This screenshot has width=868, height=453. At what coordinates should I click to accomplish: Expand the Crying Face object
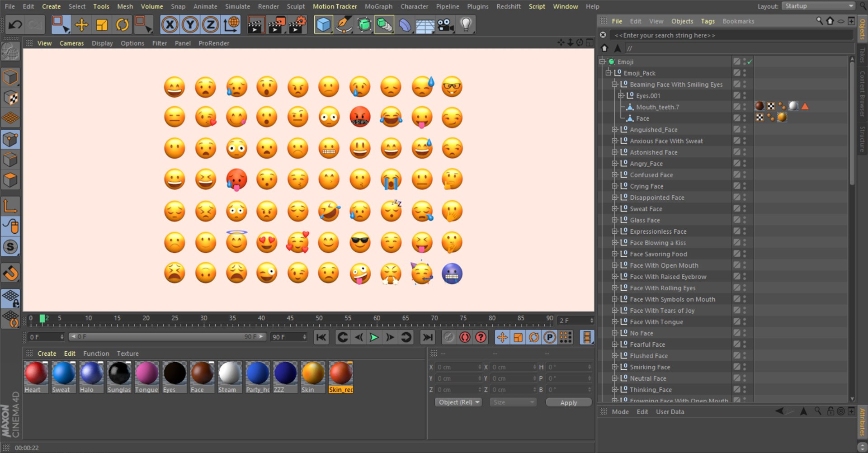pos(615,186)
